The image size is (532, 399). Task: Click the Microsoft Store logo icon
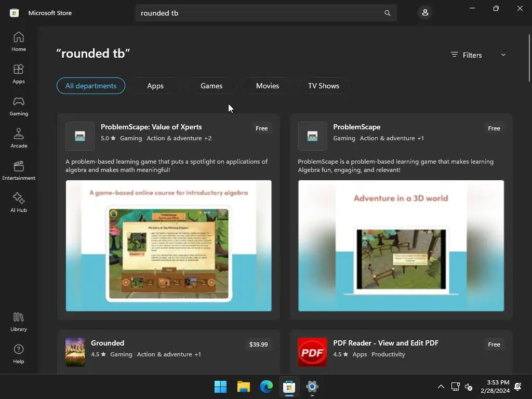point(14,13)
